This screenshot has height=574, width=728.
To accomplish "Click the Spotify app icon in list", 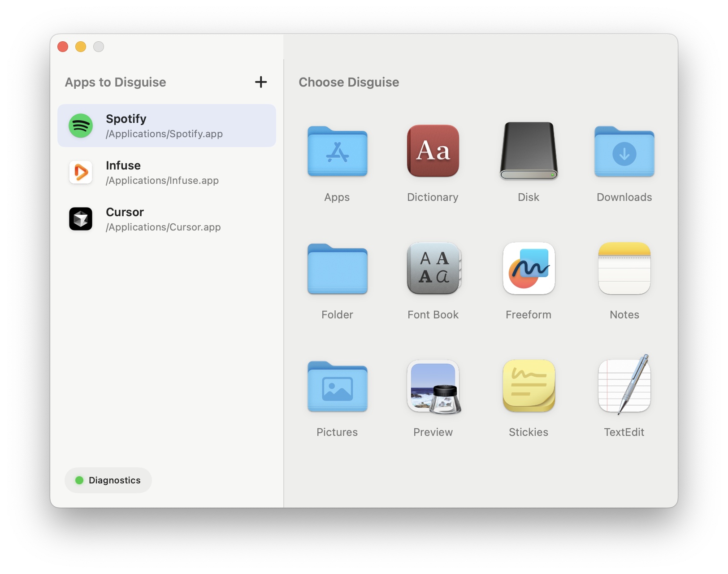I will [81, 126].
